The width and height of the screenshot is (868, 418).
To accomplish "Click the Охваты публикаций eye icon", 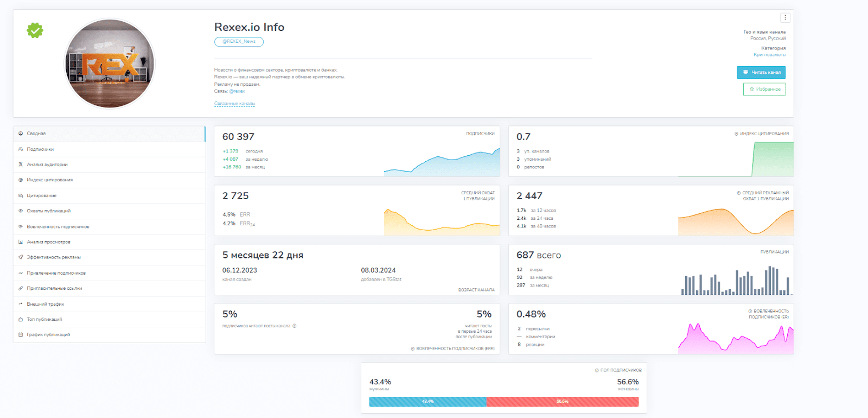I will 21,211.
